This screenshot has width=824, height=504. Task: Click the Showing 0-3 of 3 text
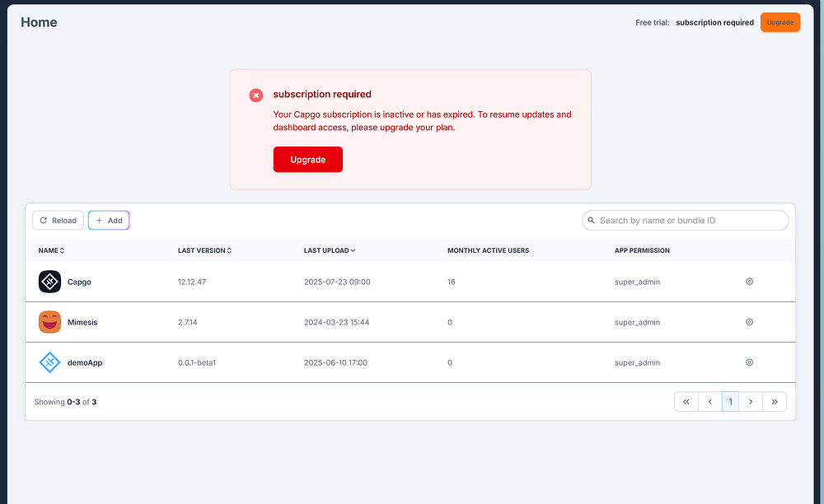click(x=65, y=402)
